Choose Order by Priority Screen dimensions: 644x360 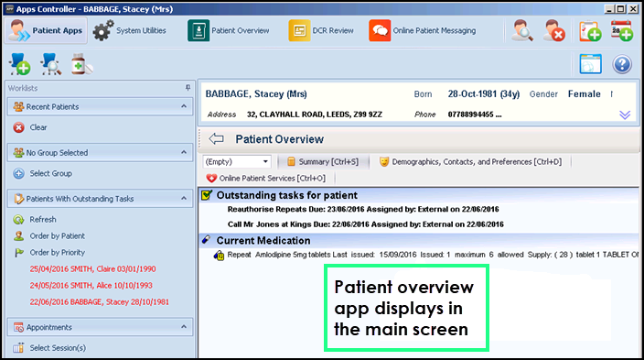coord(57,253)
